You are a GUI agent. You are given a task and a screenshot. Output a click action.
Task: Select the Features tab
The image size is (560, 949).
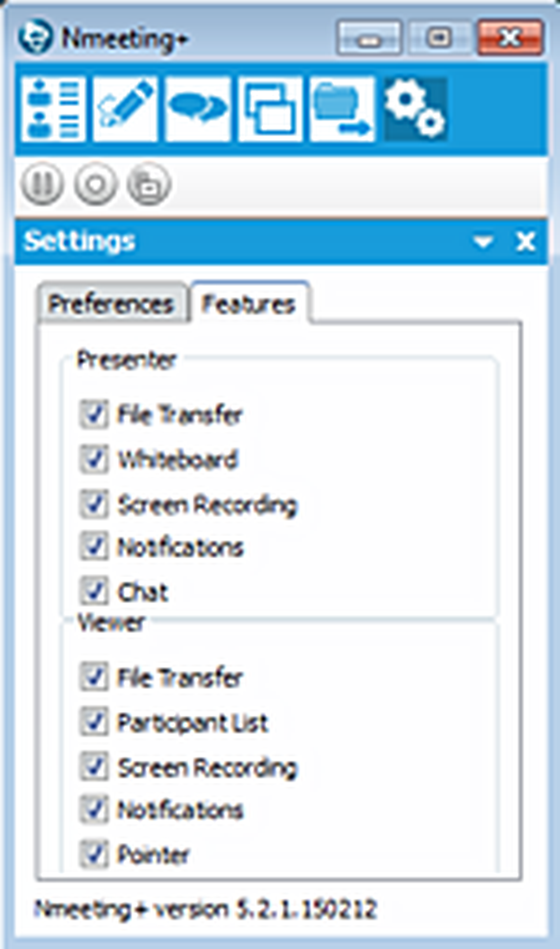(248, 304)
